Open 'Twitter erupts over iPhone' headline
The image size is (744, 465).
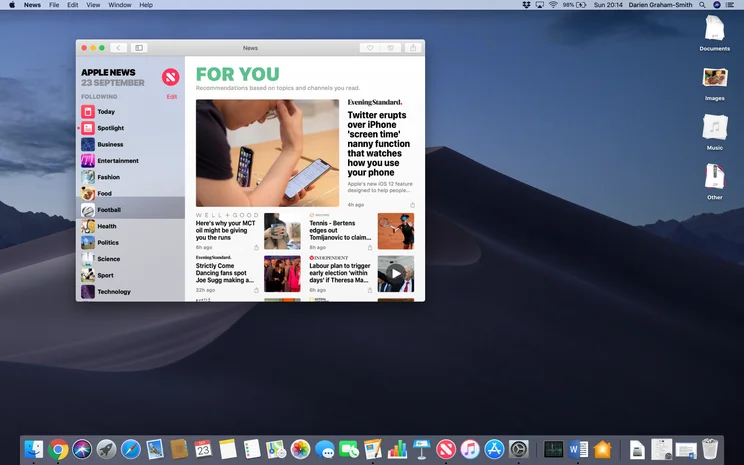pyautogui.click(x=379, y=144)
